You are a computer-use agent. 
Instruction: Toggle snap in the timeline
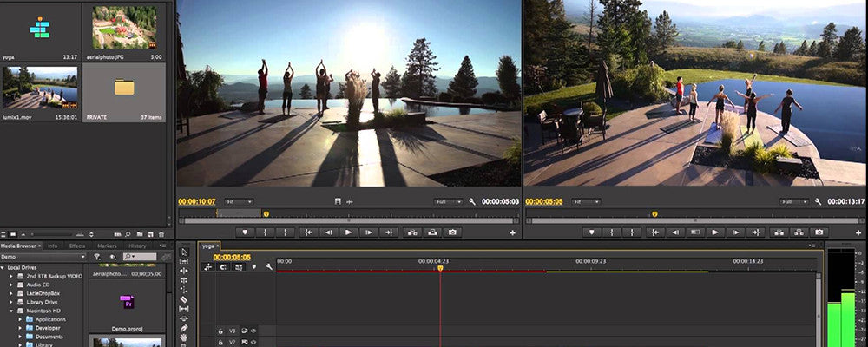[224, 267]
